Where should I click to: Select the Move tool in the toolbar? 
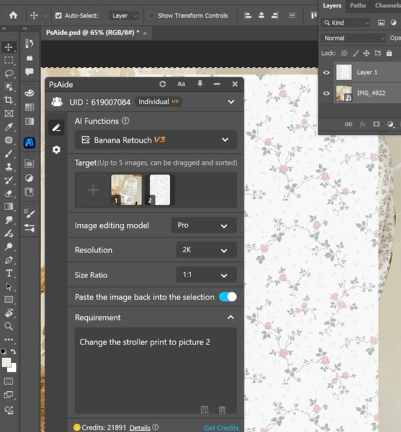pyautogui.click(x=9, y=47)
